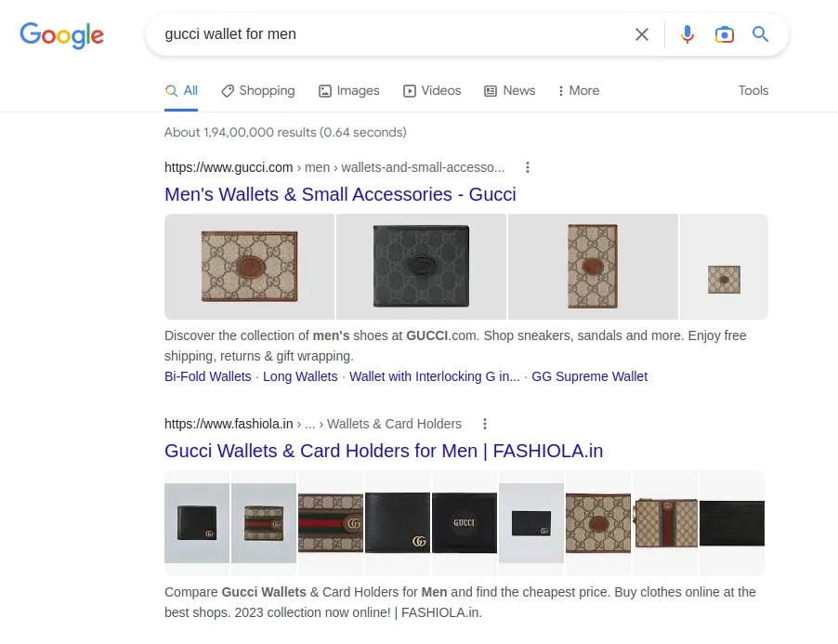Screen dimensions: 838x644
Task: Open Fashiola black leather wallet with gold GG thumbnail
Action: pos(397,523)
